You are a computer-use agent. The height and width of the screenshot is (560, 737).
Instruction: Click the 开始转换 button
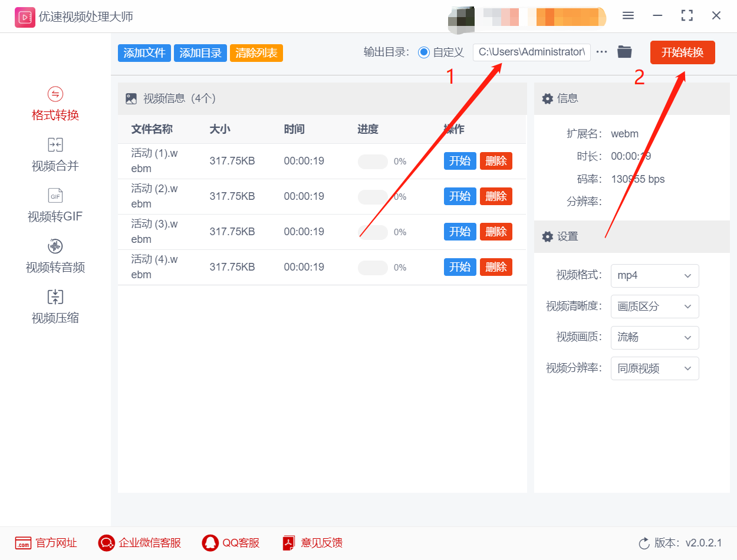point(682,52)
